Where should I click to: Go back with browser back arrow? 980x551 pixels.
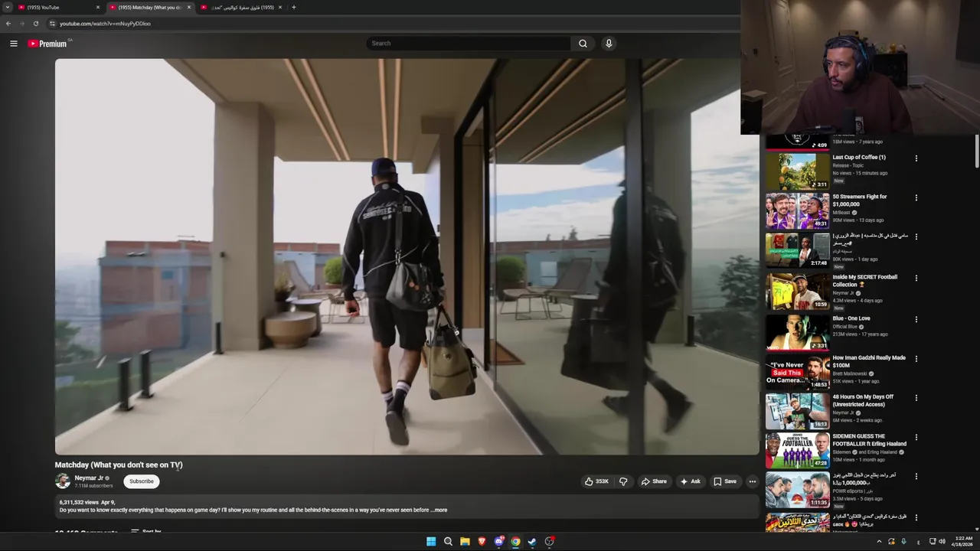coord(8,24)
